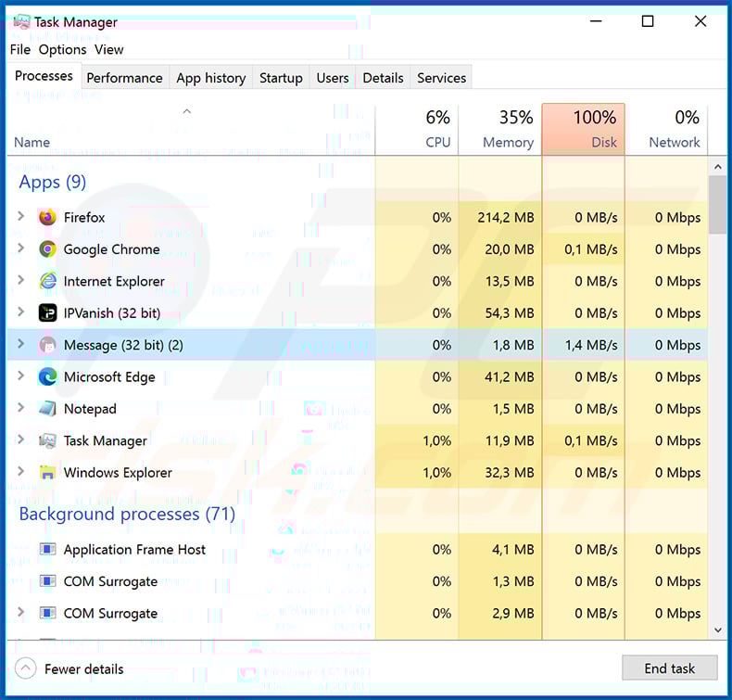Collapse to Fewer details view
The height and width of the screenshot is (700, 732).
pos(70,668)
